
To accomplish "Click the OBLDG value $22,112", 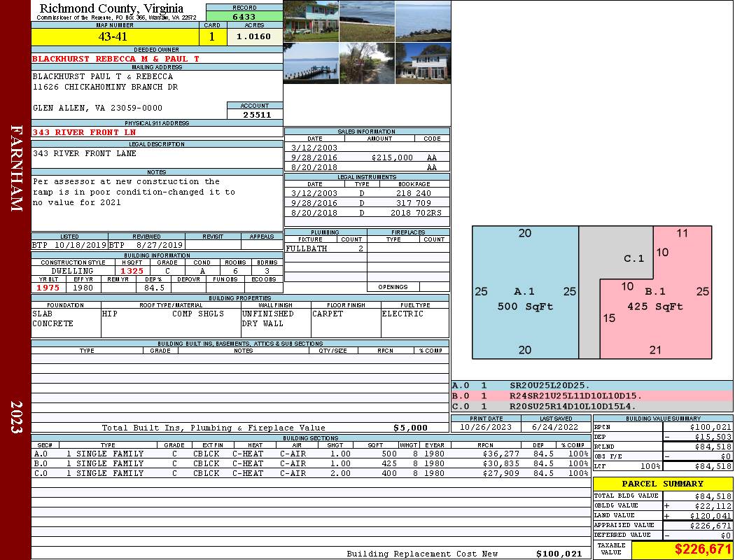I will (x=713, y=506).
